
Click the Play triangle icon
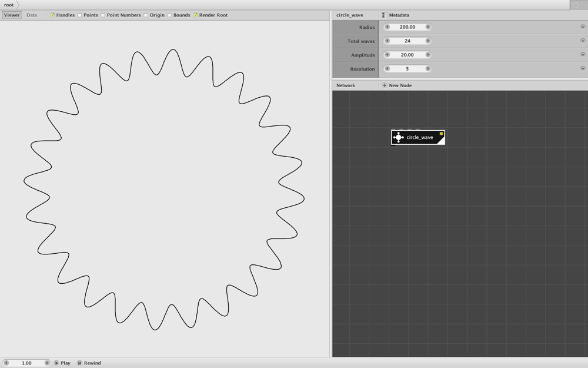tap(56, 363)
